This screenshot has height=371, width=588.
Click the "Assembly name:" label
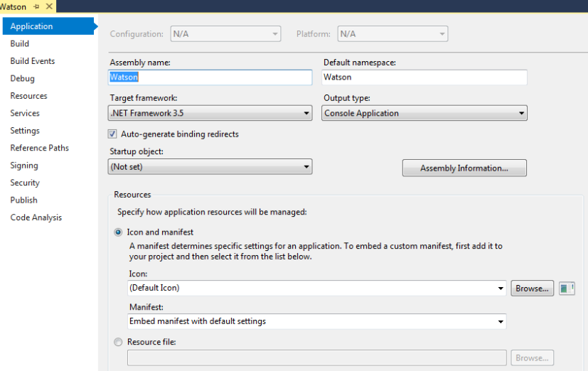click(x=140, y=63)
